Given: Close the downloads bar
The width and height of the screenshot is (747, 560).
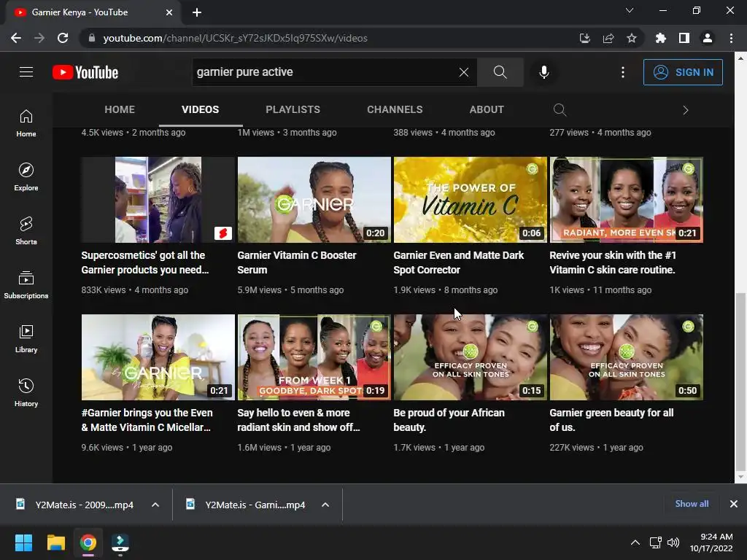Looking at the screenshot, I should (x=734, y=504).
